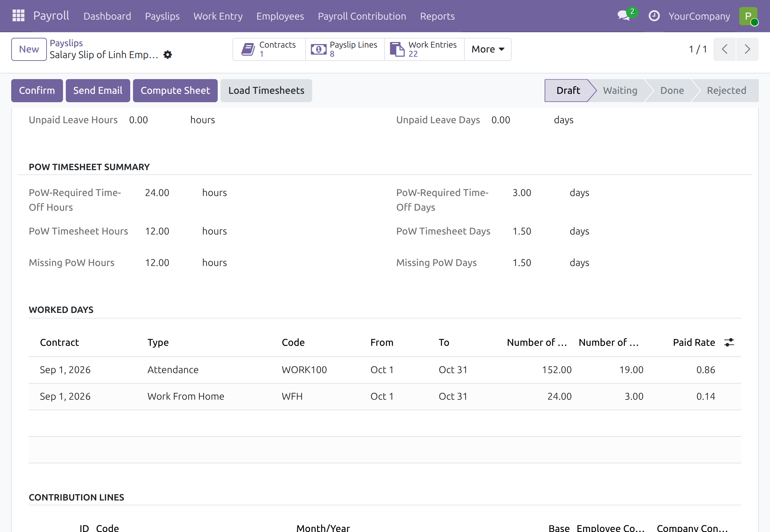Click the Payslips breadcrumb link

click(x=66, y=43)
